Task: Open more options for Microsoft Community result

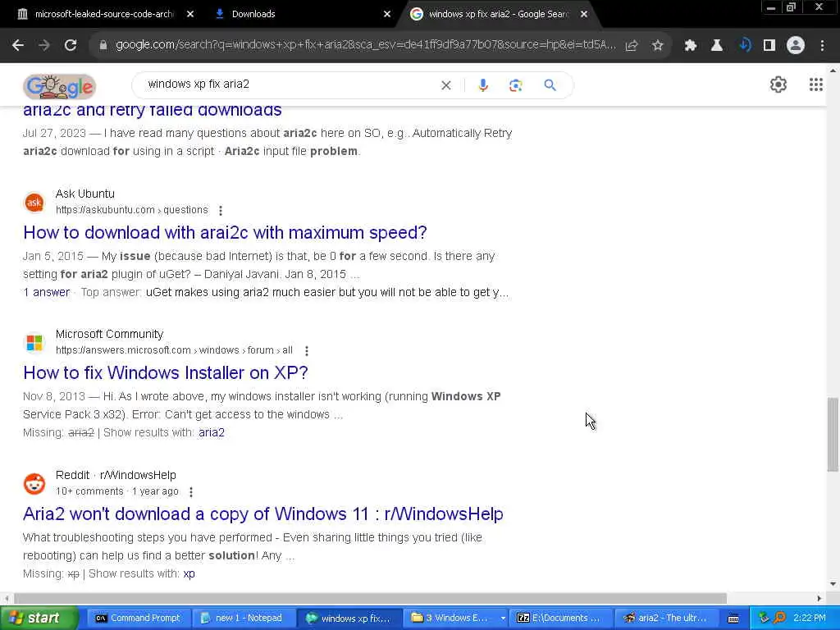Action: tap(307, 351)
